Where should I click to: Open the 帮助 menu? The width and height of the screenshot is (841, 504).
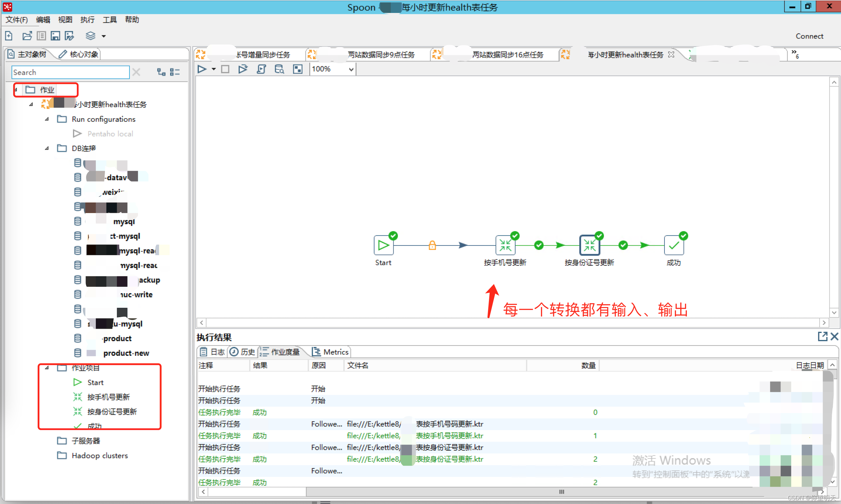[x=132, y=20]
